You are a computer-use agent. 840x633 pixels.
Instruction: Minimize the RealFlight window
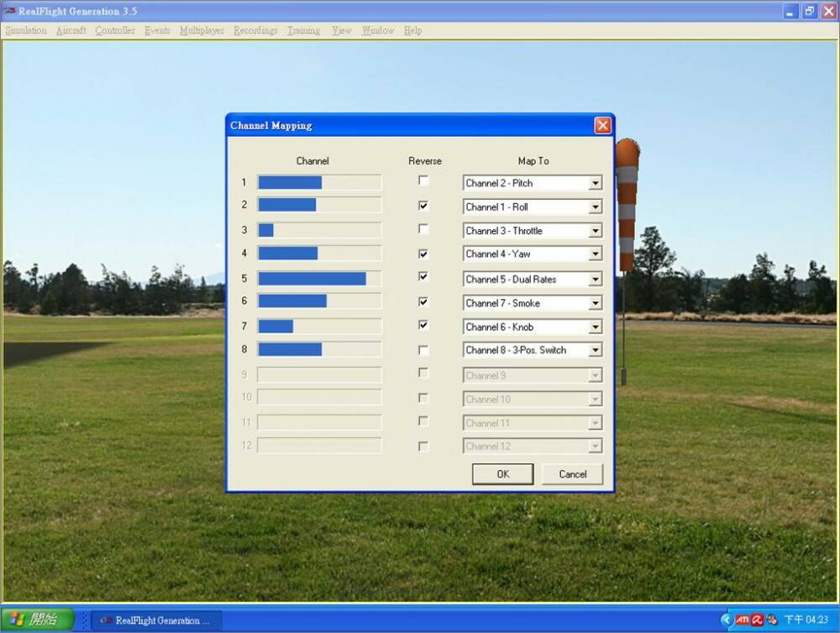coord(790,11)
